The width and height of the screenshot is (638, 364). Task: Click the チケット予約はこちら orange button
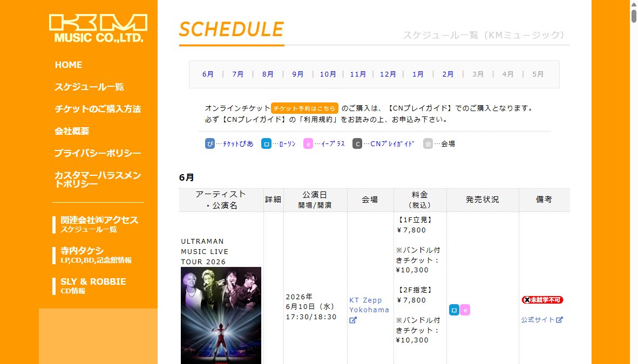click(x=305, y=108)
